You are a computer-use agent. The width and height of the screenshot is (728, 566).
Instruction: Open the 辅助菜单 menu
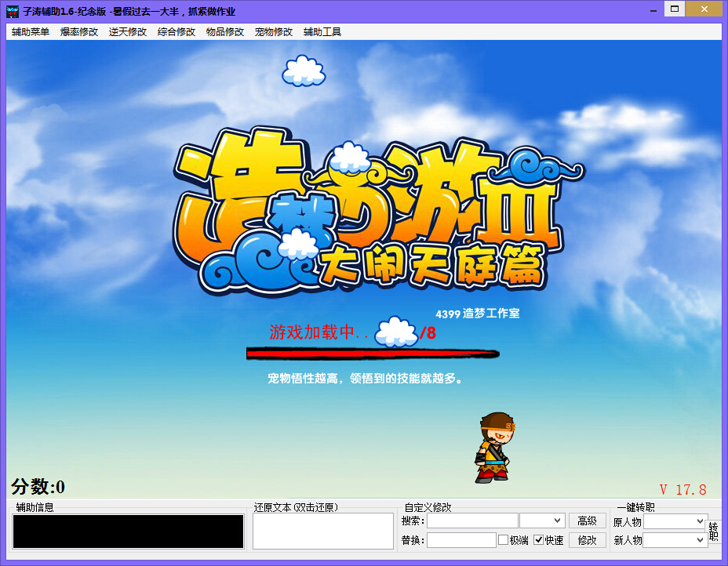pyautogui.click(x=29, y=33)
